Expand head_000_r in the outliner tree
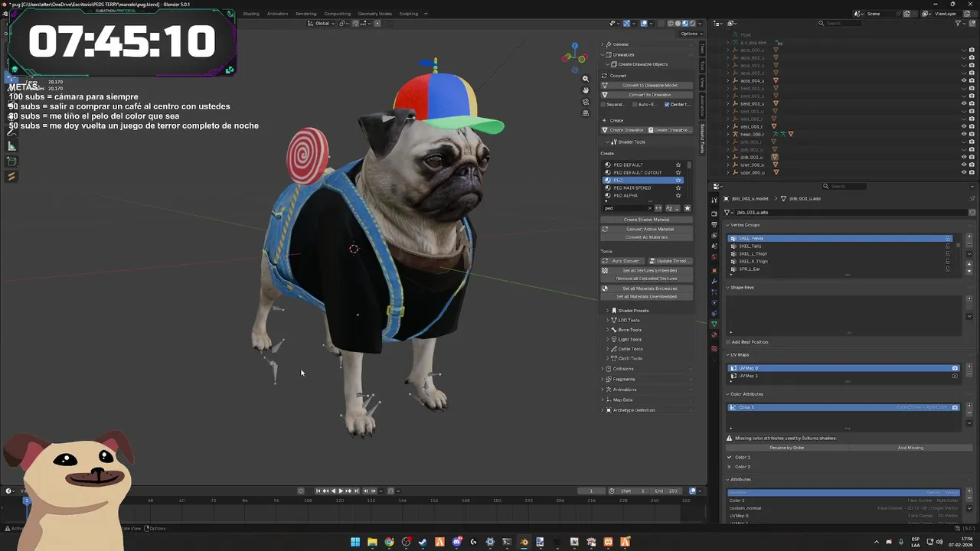The height and width of the screenshot is (551, 980). tap(727, 134)
